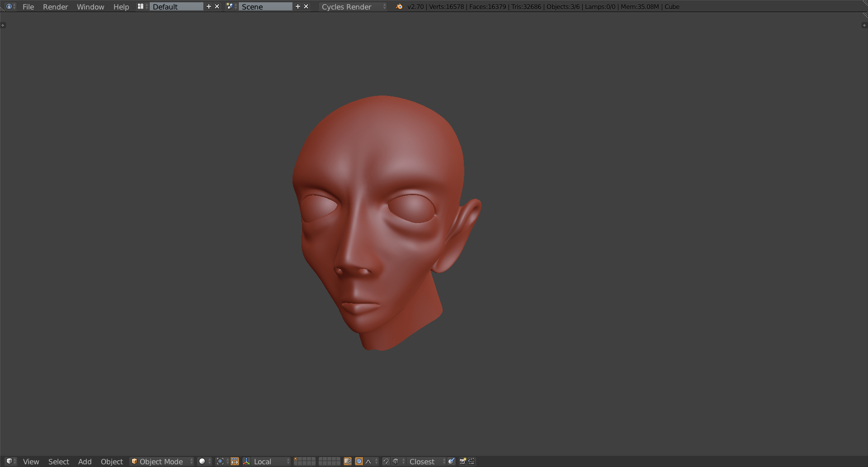Open the screen layout browser icon
The width and height of the screenshot is (868, 467).
coord(142,6)
